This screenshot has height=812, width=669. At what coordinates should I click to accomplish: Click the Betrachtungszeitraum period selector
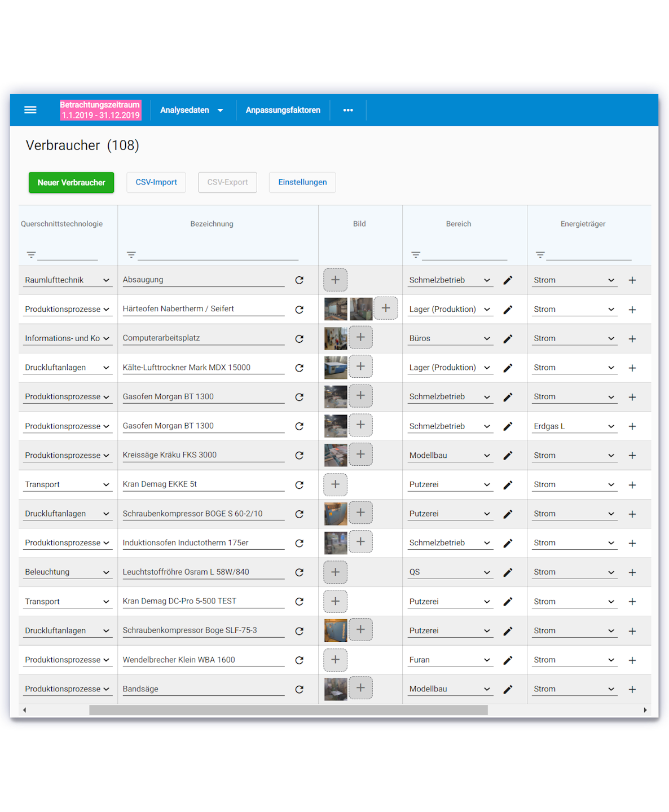pyautogui.click(x=100, y=110)
